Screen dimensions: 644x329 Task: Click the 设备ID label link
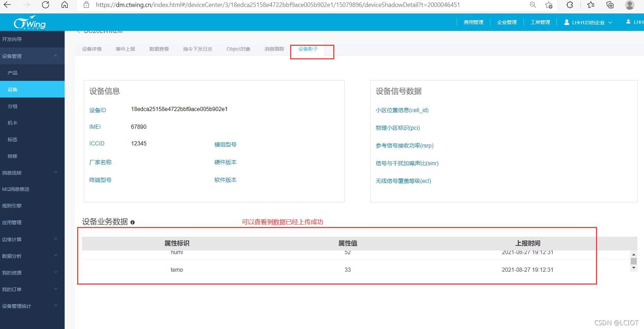click(x=98, y=110)
